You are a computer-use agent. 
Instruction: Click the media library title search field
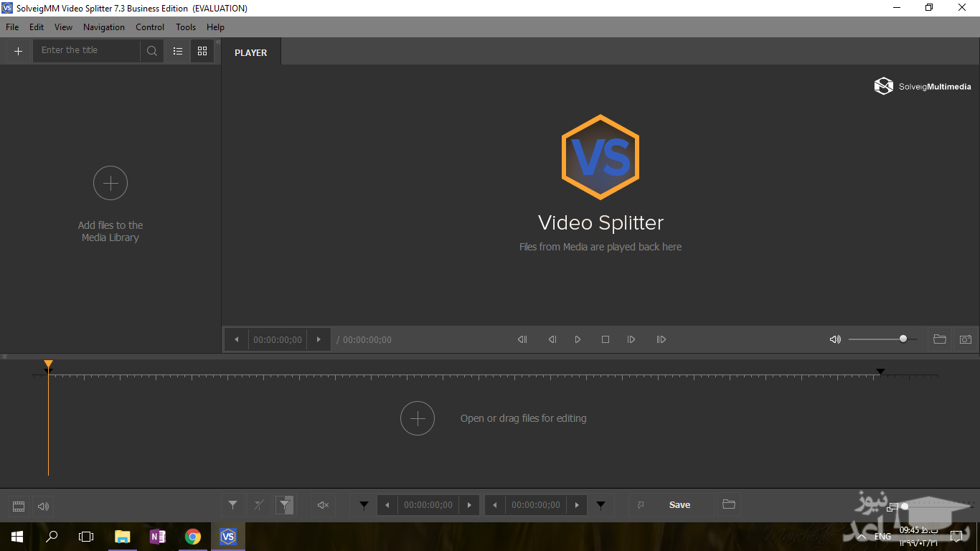coord(86,51)
